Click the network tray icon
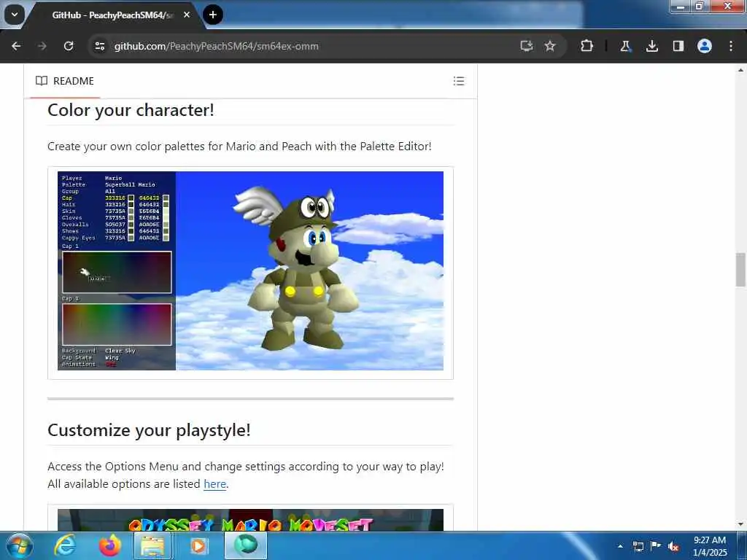The height and width of the screenshot is (560, 747). [x=638, y=546]
